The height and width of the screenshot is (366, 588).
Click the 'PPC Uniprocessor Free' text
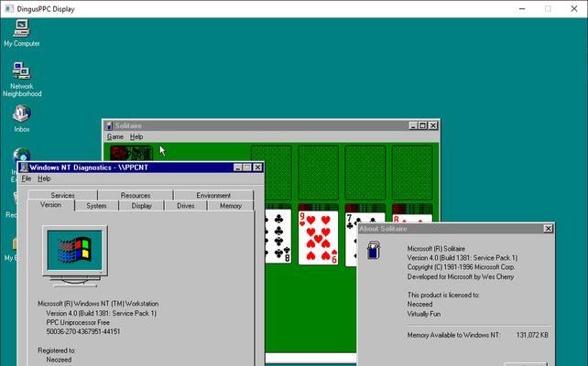click(x=78, y=323)
